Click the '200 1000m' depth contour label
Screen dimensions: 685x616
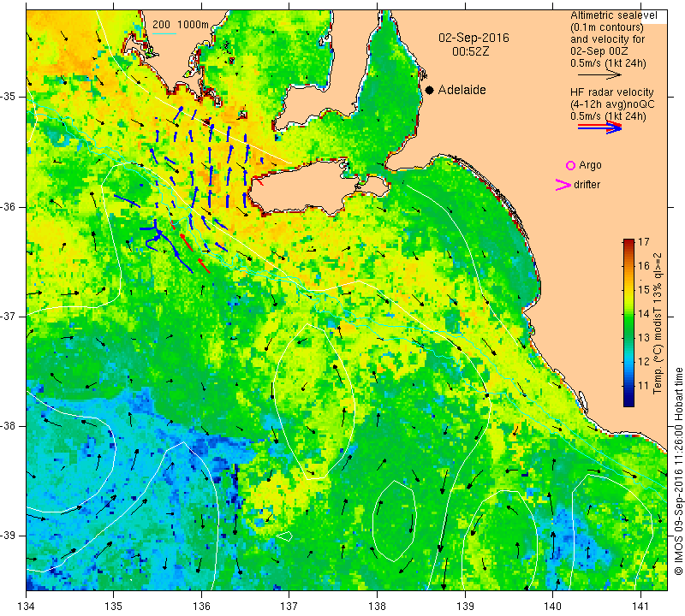point(181,25)
